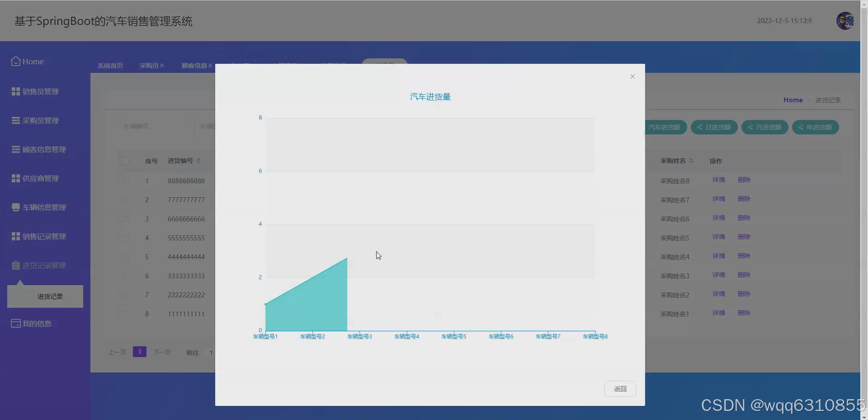
Task: Expand 车辆信息管理 menu in sidebar
Action: click(44, 207)
